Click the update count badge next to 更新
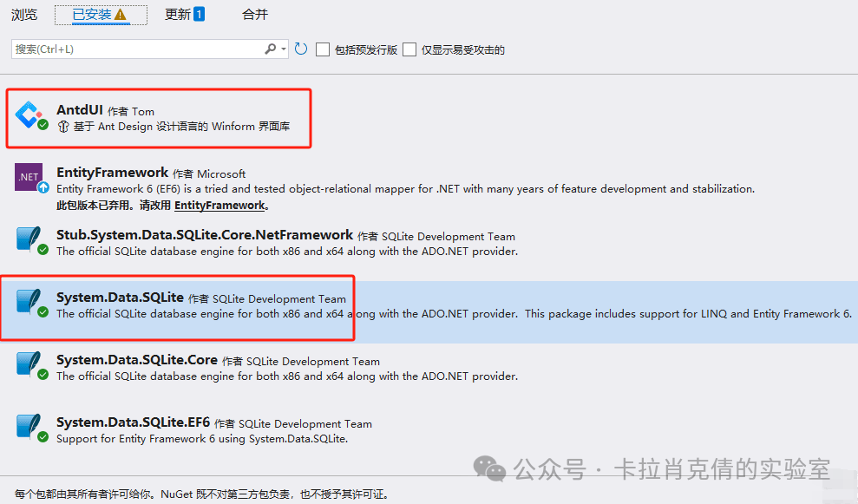 [x=199, y=14]
